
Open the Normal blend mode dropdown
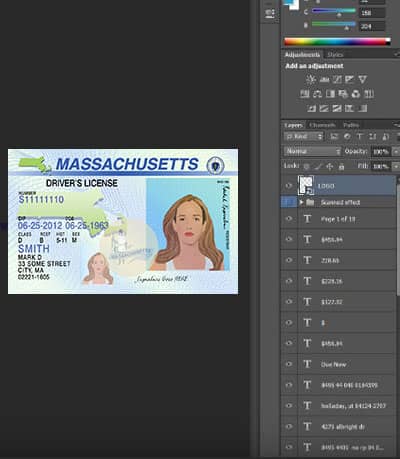[312, 151]
